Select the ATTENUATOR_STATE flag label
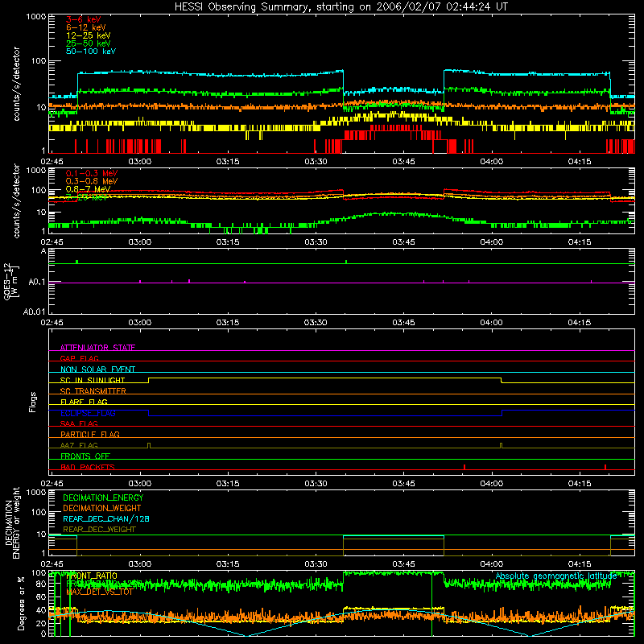 coord(97,348)
